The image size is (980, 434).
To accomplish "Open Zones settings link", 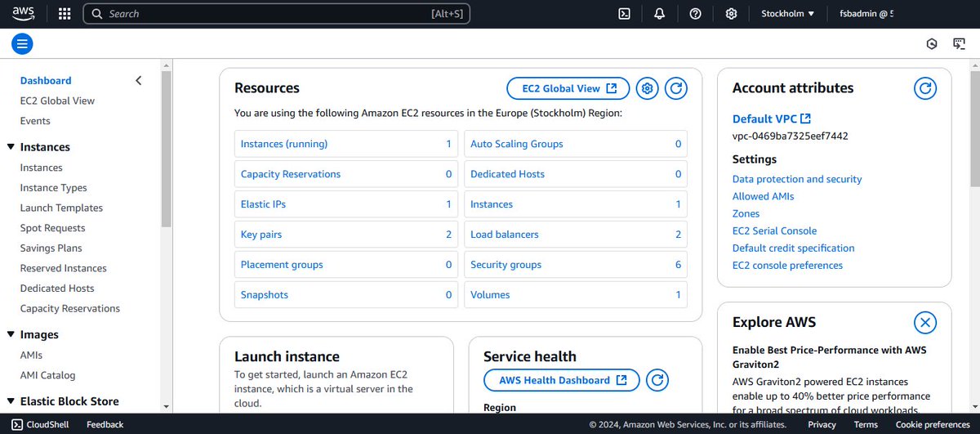I will click(746, 213).
